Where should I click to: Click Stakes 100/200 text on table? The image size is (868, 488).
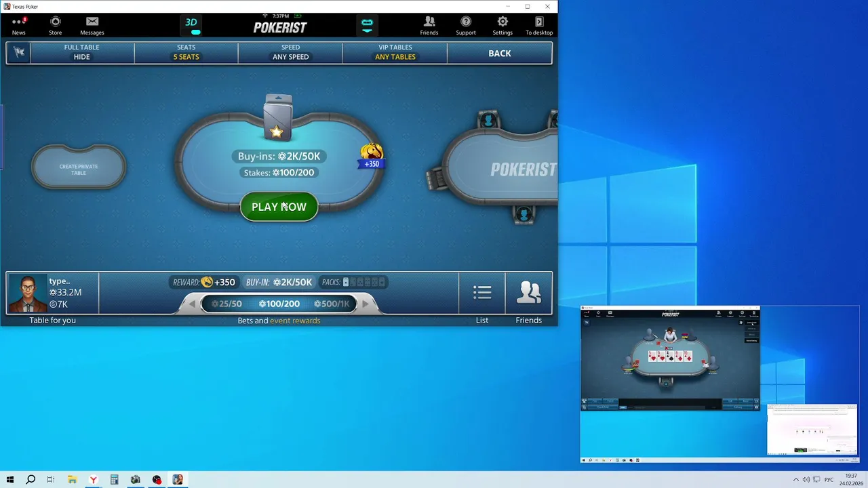pos(279,173)
